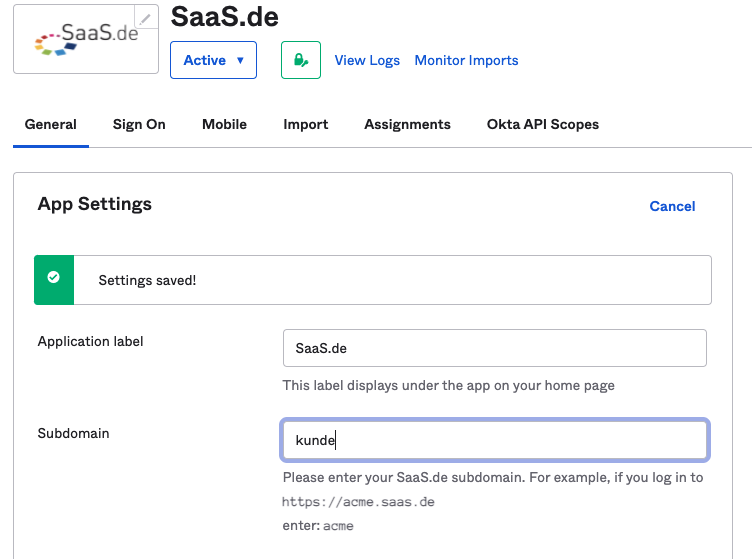Click the green checkmark success icon
The width and height of the screenshot is (752, 559).
click(54, 277)
